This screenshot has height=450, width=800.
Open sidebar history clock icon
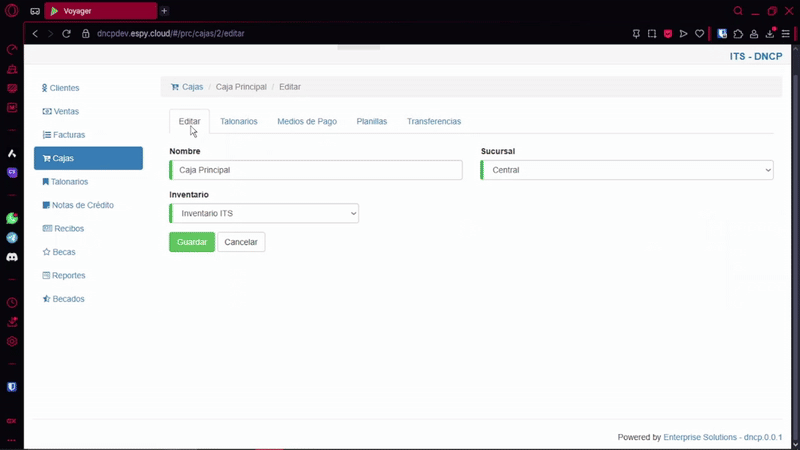(12, 303)
